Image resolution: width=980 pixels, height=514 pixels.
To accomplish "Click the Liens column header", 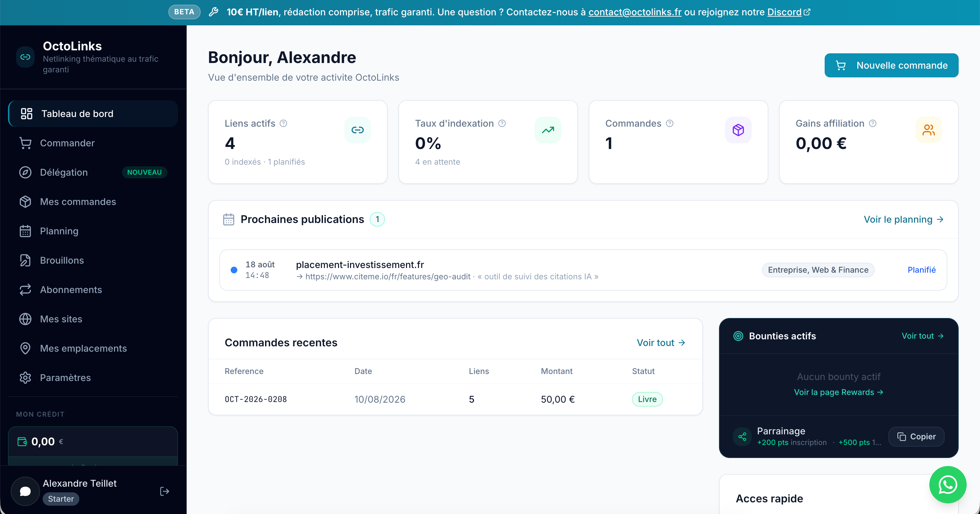I will point(479,371).
